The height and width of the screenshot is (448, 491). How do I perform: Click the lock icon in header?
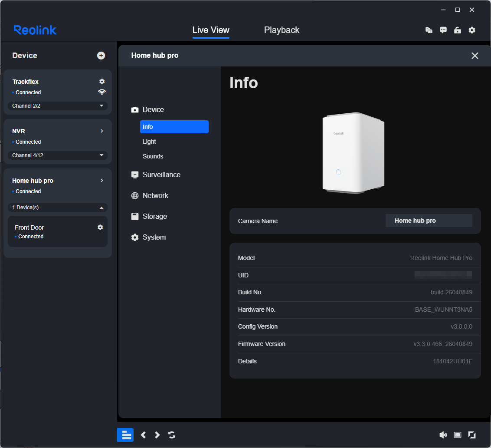pyautogui.click(x=458, y=30)
